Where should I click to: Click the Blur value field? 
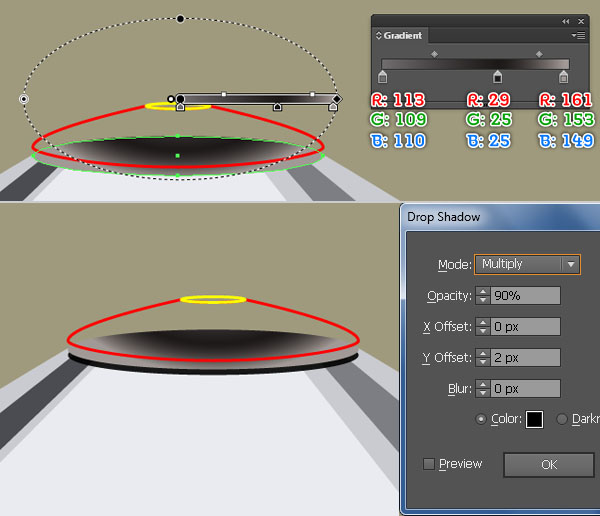click(525, 389)
